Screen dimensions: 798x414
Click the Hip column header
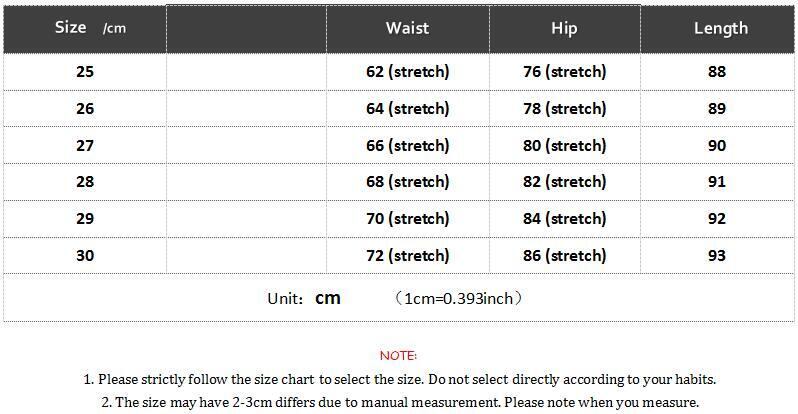[564, 28]
